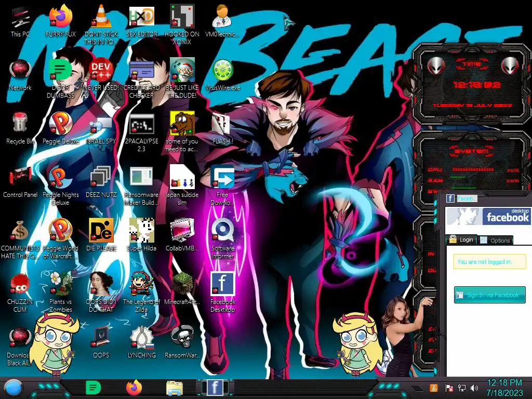This screenshot has height=399, width=532.
Task: Click orange Java tray icon
Action: [434, 388]
